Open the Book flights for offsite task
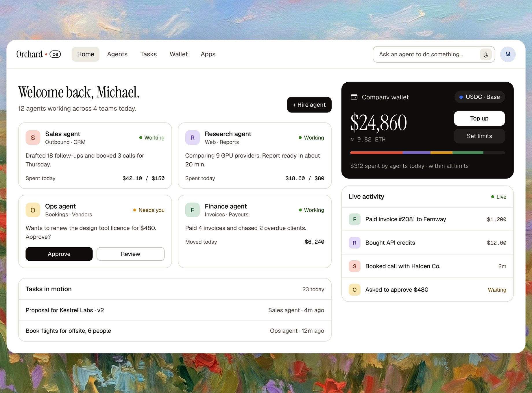Image resolution: width=532 pixels, height=393 pixels. pyautogui.click(x=175, y=331)
